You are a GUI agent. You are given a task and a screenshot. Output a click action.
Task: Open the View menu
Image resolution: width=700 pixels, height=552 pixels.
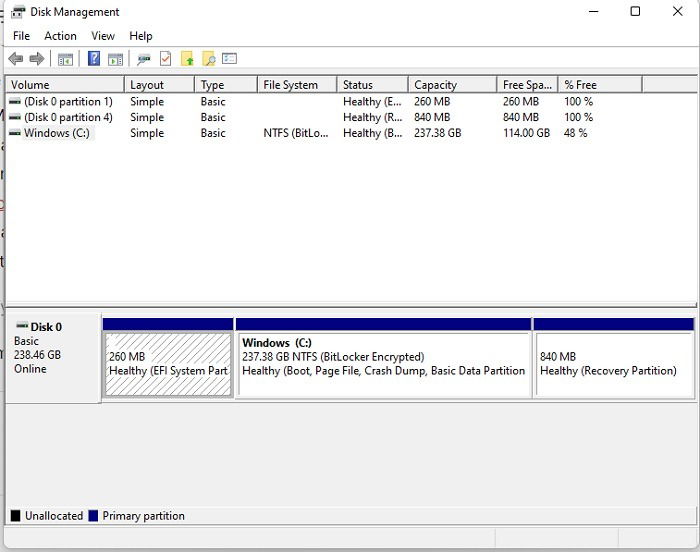[103, 36]
